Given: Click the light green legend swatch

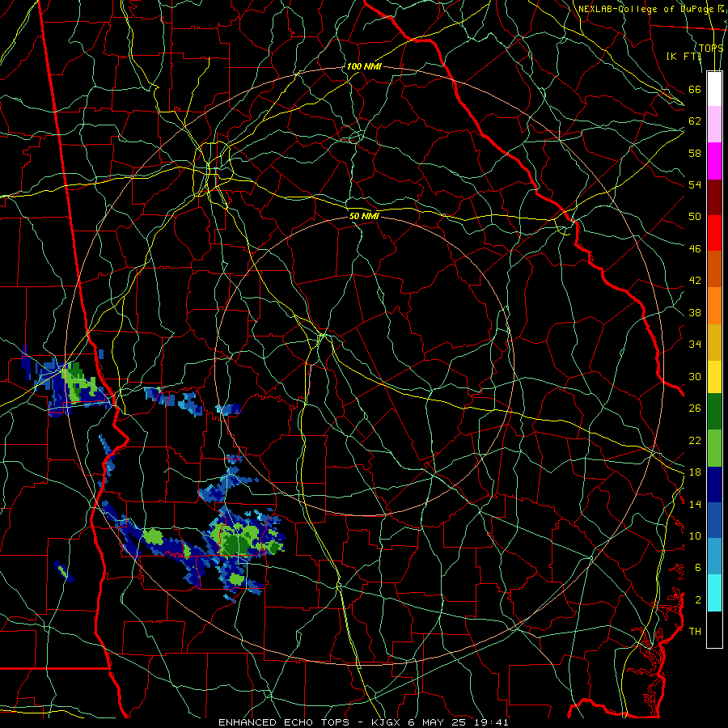Looking at the screenshot, I should pos(714,448).
